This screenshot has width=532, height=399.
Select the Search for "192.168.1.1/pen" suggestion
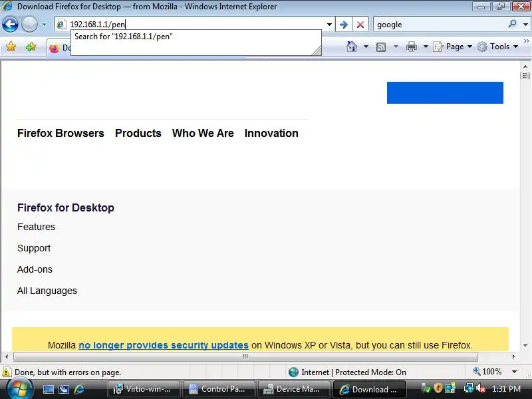[x=124, y=37]
